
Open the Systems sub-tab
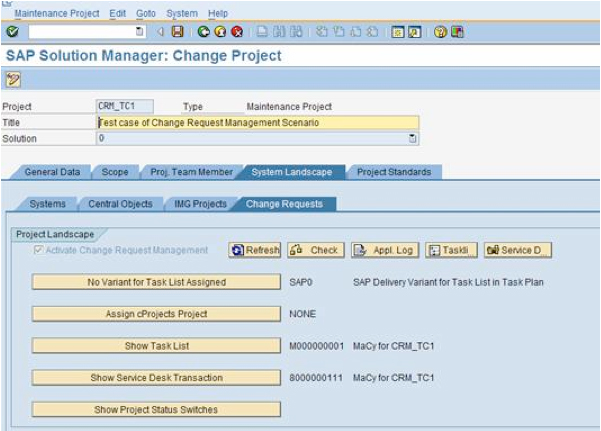tap(48, 204)
